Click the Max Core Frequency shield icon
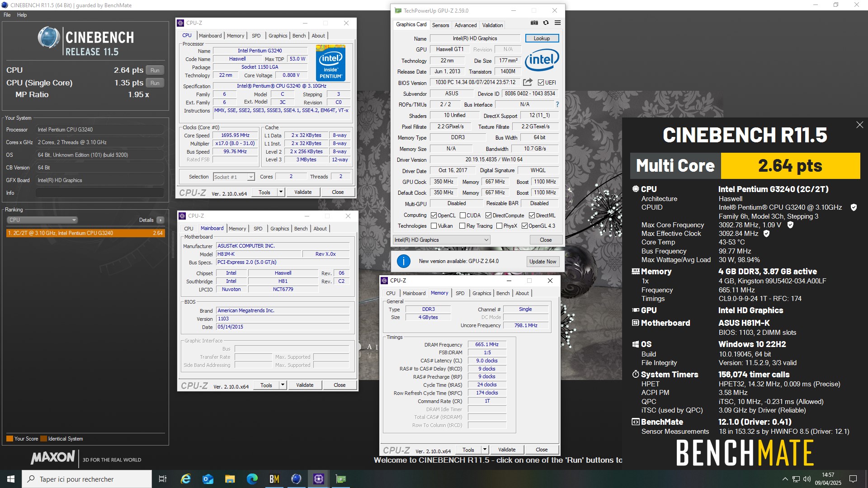 coord(790,225)
